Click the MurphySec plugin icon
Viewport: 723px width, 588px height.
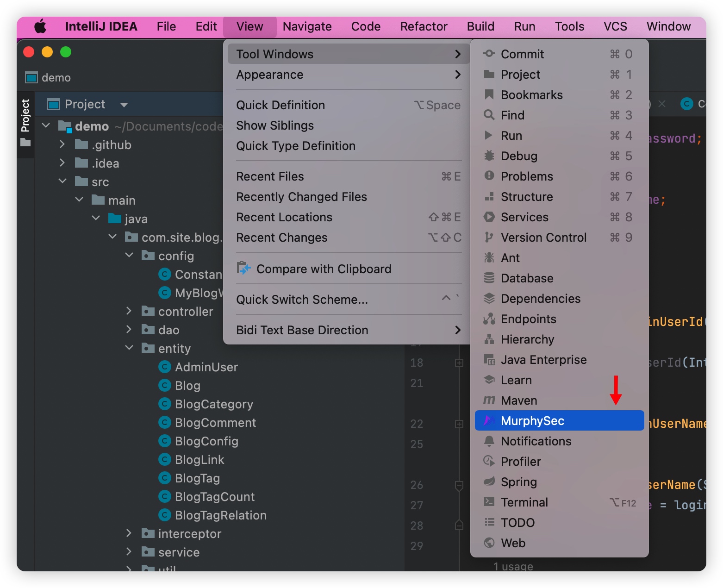point(488,420)
